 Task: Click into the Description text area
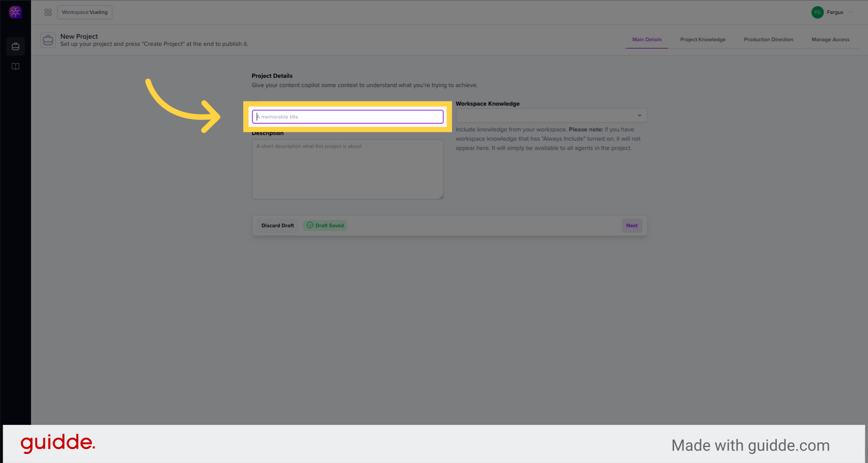pyautogui.click(x=347, y=169)
